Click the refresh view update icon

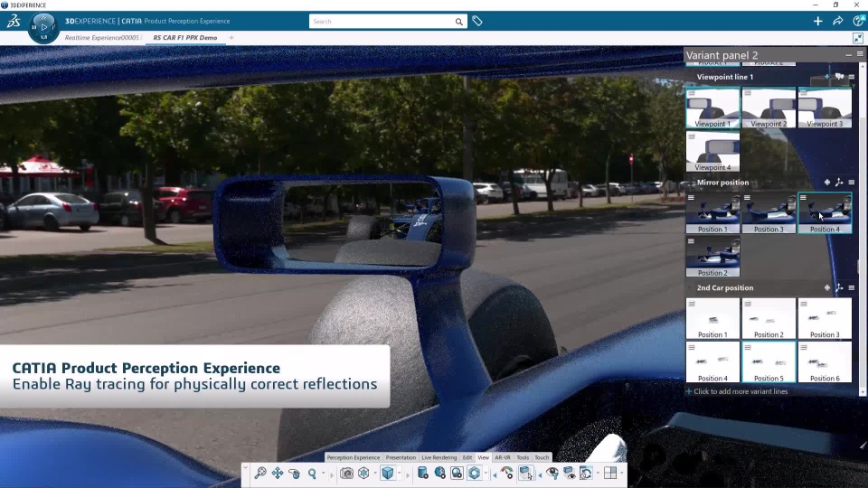pos(586,473)
